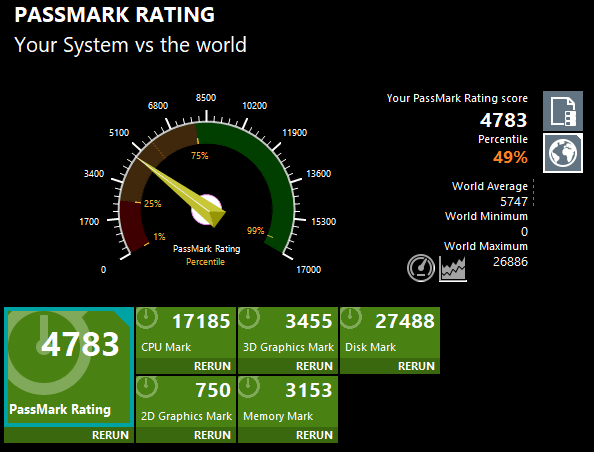Open the world globe comparison icon
Screen dimensions: 594x452
pyautogui.click(x=563, y=153)
